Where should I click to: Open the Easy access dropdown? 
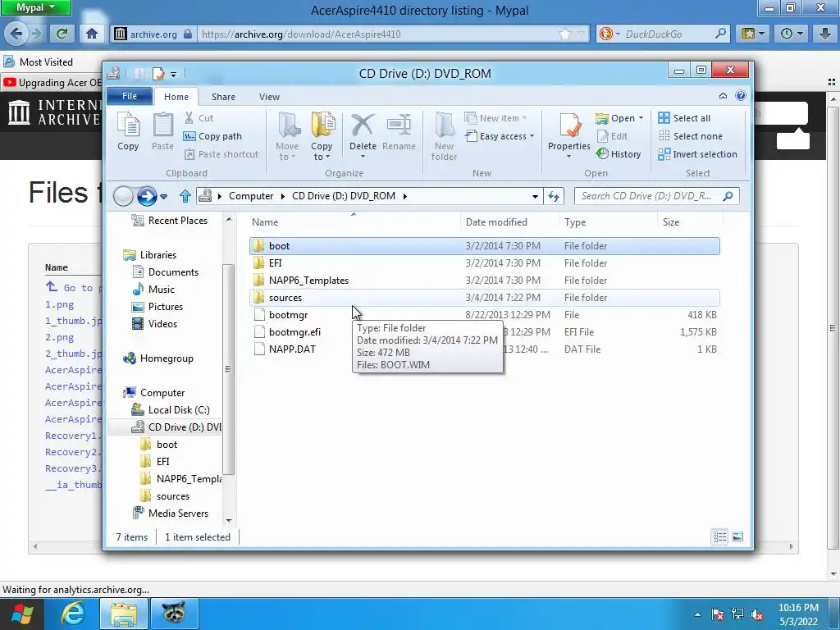(x=500, y=136)
